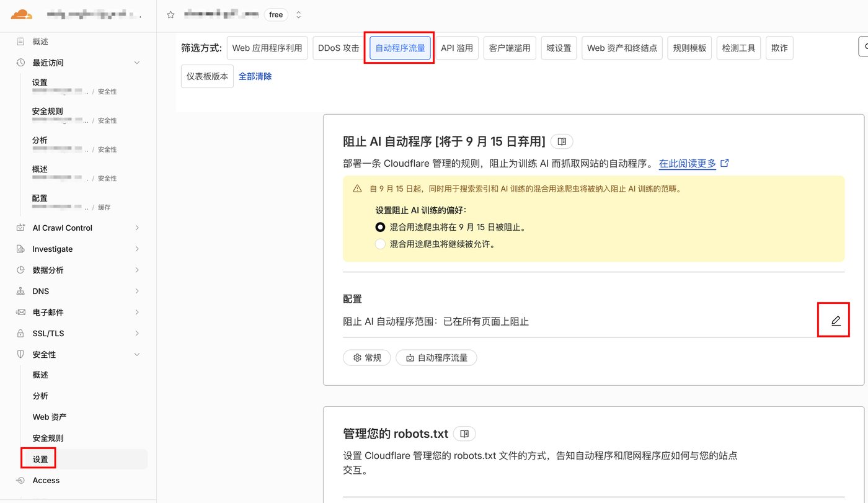Star the current domain as favorite
868x503 pixels.
point(170,15)
